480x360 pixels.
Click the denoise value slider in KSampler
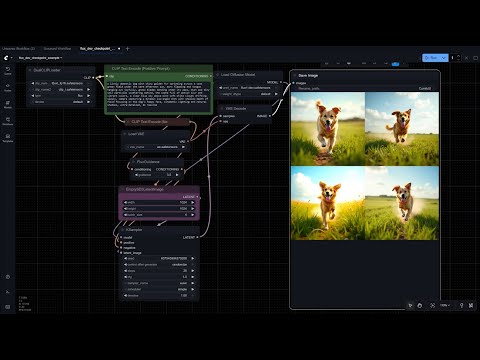pos(158,295)
